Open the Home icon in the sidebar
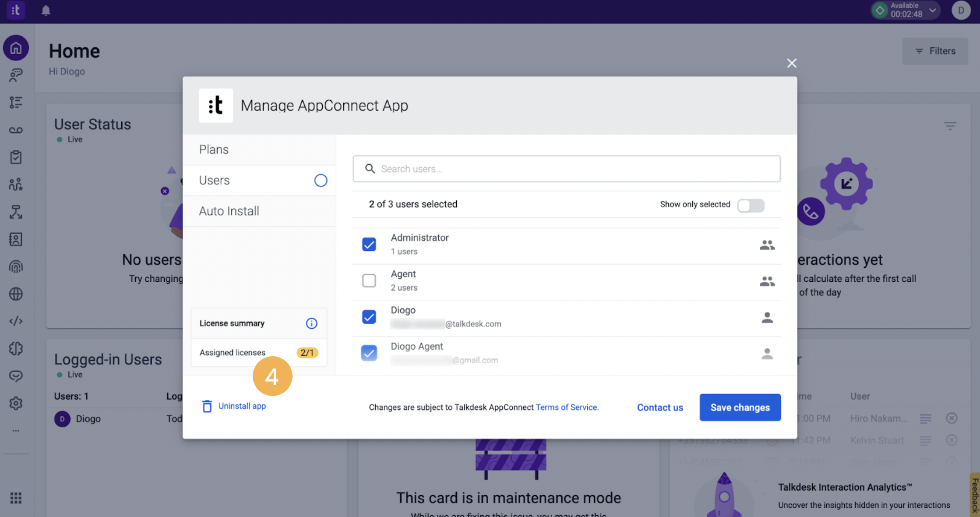 16,48
